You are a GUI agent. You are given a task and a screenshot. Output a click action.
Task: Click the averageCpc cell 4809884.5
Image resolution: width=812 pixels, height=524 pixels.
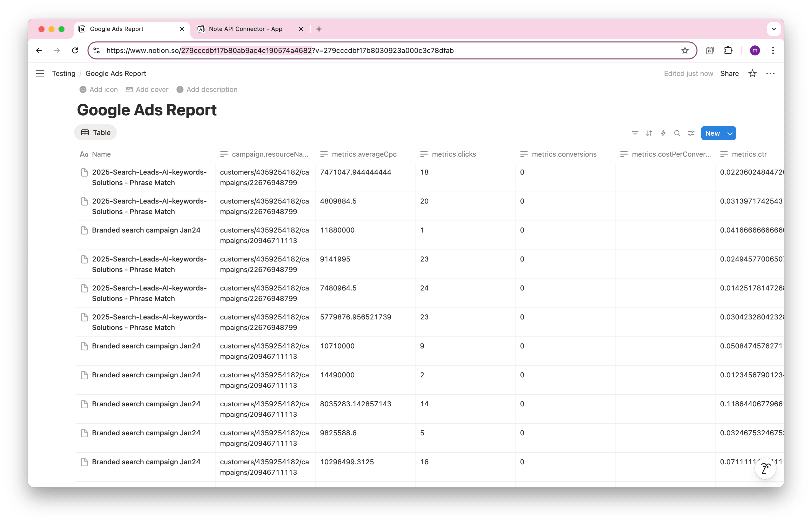(x=366, y=206)
